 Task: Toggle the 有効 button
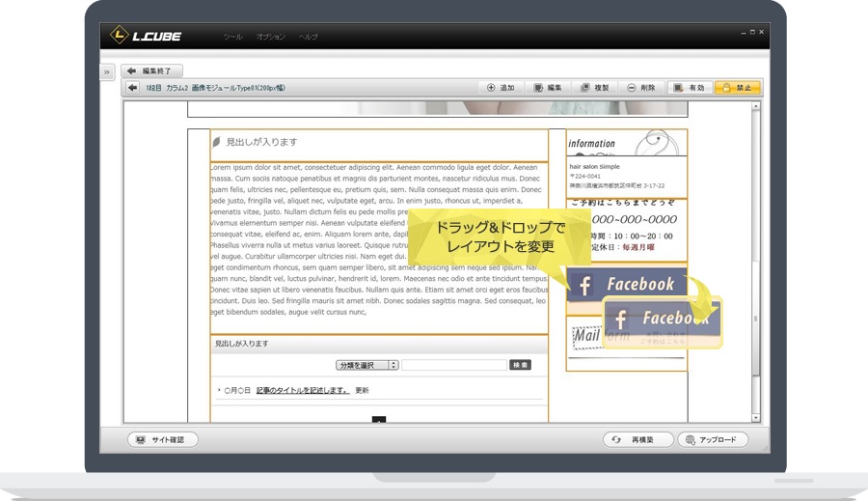coord(690,88)
